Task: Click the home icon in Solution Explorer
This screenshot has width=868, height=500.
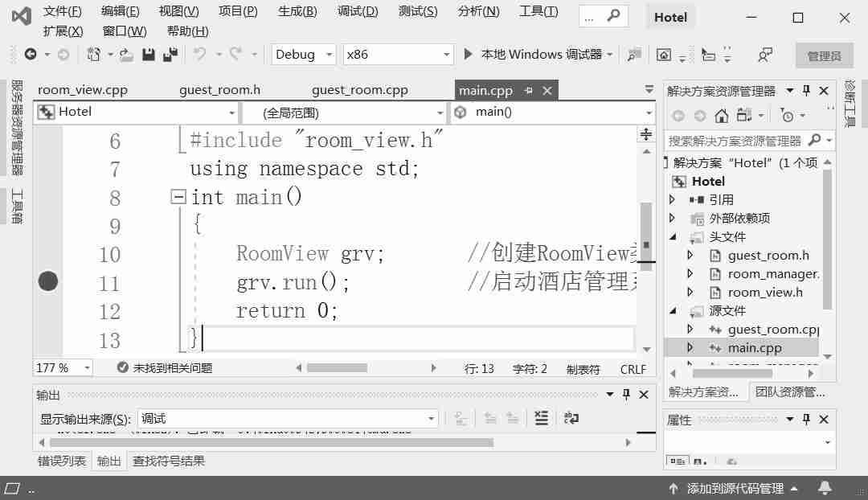Action: coord(721,116)
